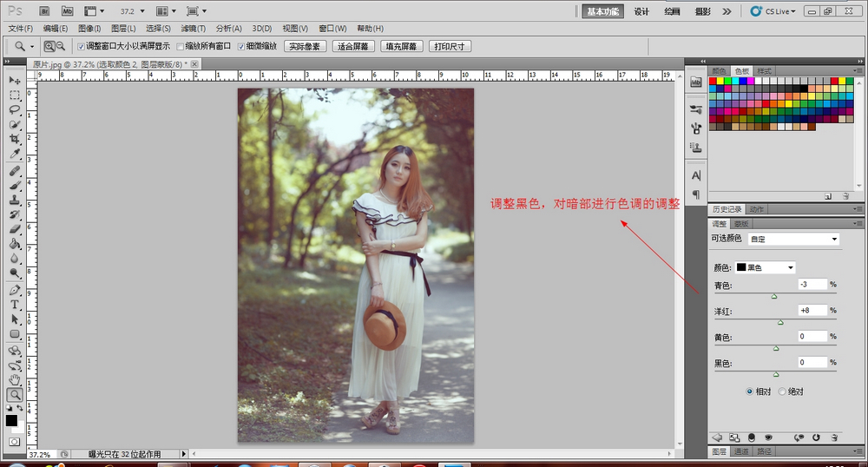Open the 滤镜(T) menu
This screenshot has width=868, height=467.
194,29
